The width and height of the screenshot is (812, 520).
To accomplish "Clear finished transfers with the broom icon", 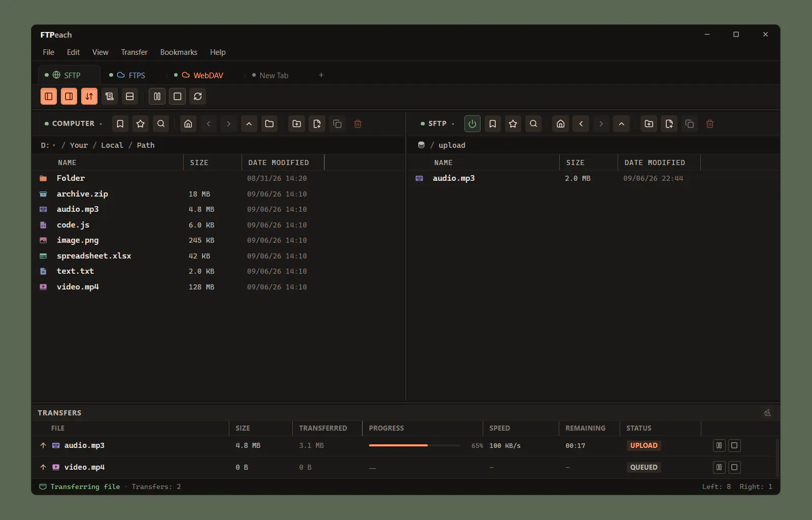I will tap(767, 413).
